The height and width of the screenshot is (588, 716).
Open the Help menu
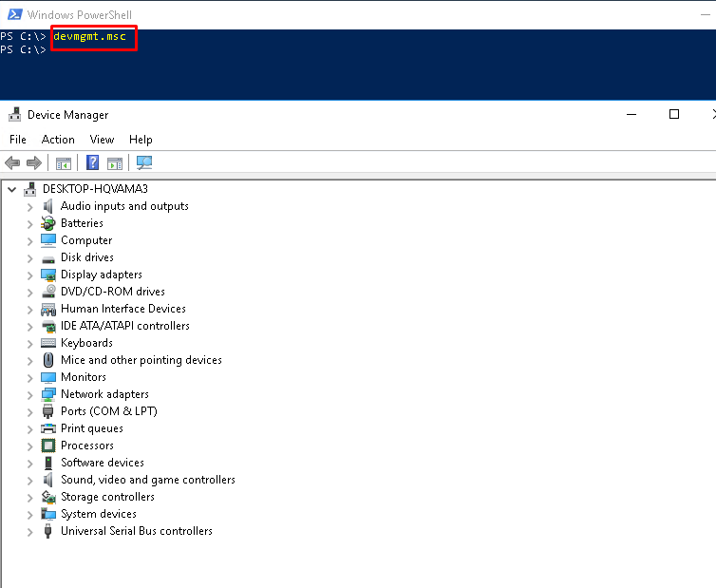tap(141, 140)
